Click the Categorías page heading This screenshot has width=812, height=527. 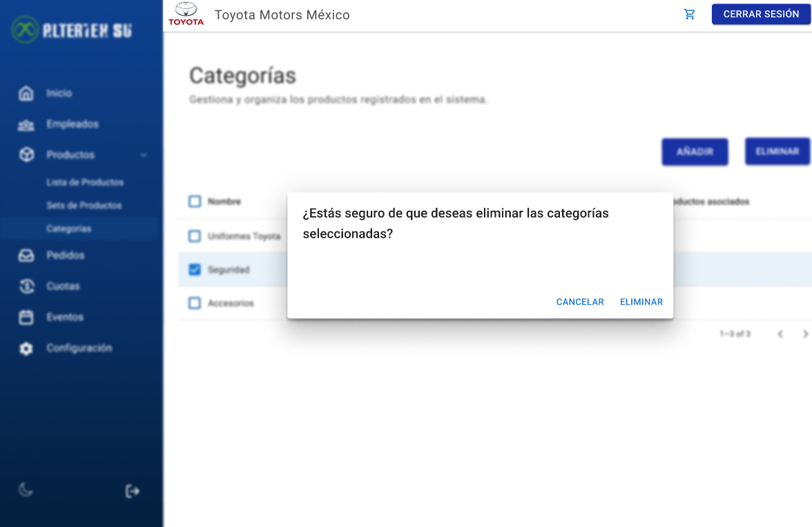242,76
